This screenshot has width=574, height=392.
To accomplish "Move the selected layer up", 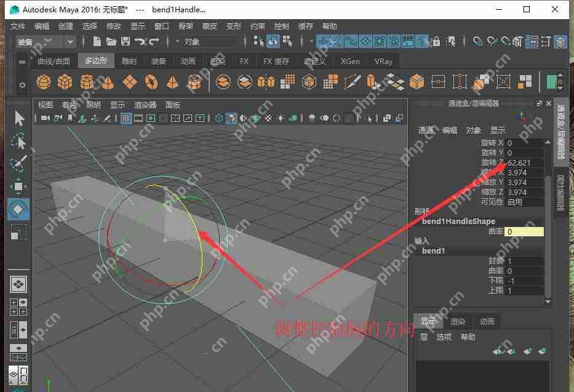I will [498, 351].
